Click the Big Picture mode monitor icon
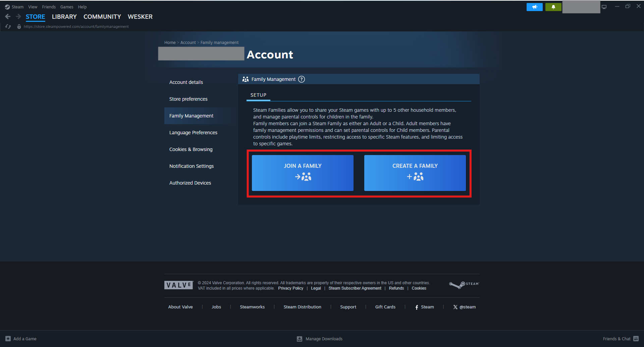The width and height of the screenshot is (644, 347). point(604,7)
